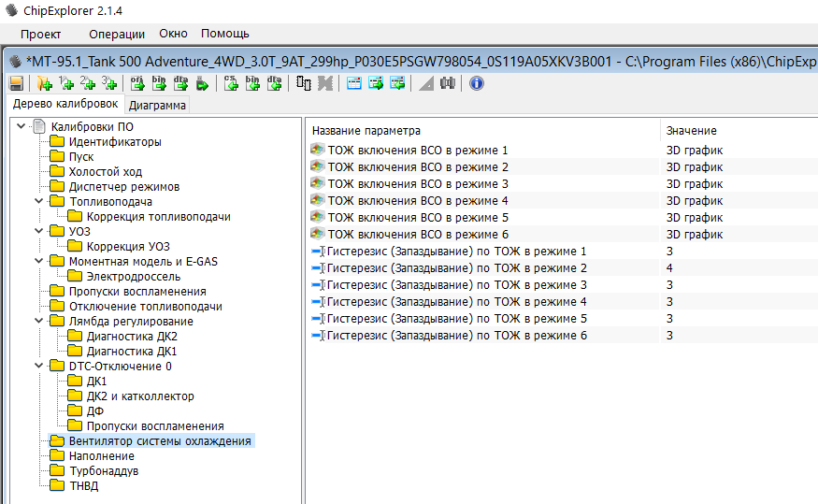This screenshot has width=818, height=504.
Task: Open the Операции menu
Action: pos(117,35)
